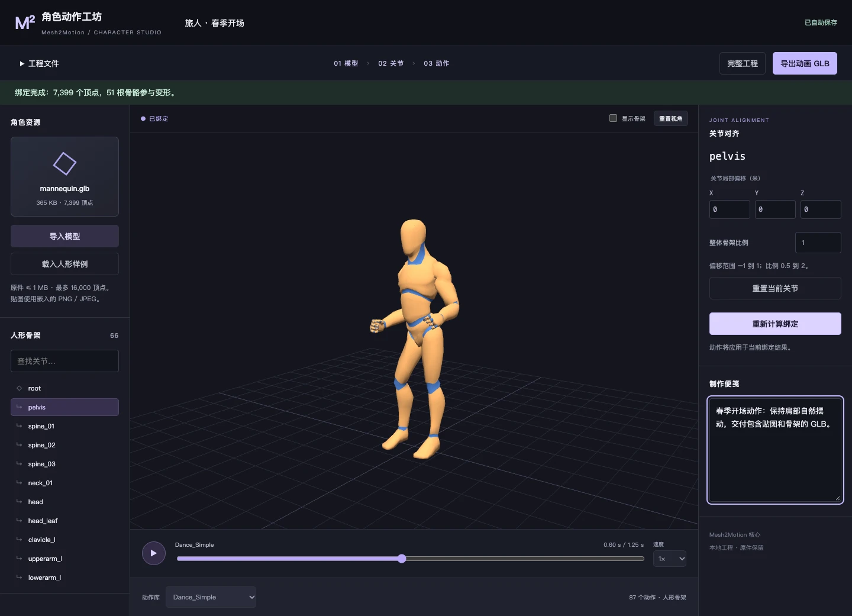Play the Dance_Simple animation

coord(154,553)
